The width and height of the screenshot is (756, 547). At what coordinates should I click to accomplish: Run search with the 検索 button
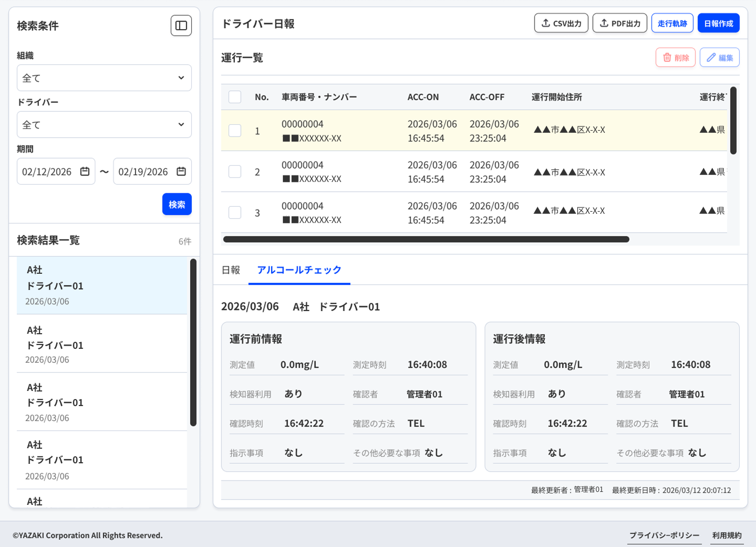click(x=177, y=204)
